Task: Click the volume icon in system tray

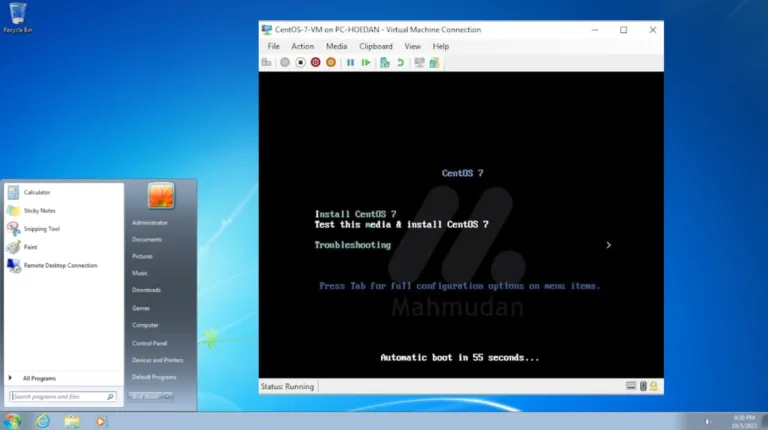Action: pyautogui.click(x=707, y=421)
